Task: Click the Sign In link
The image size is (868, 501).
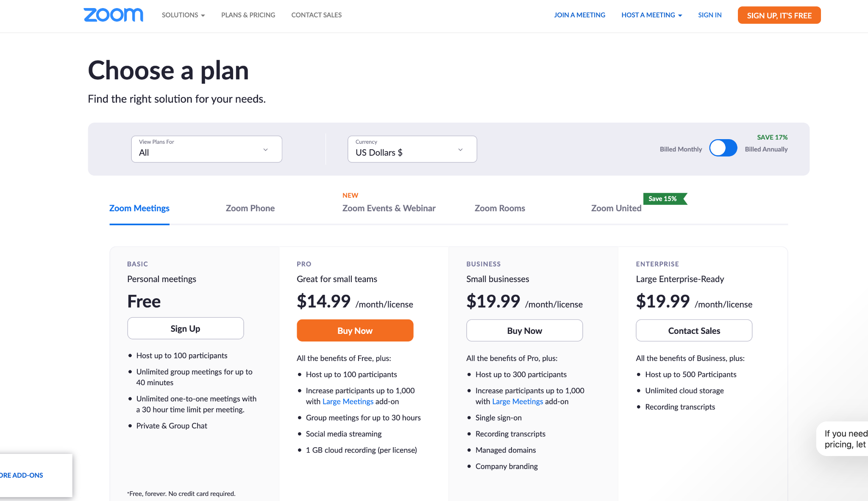Action: [x=709, y=15]
